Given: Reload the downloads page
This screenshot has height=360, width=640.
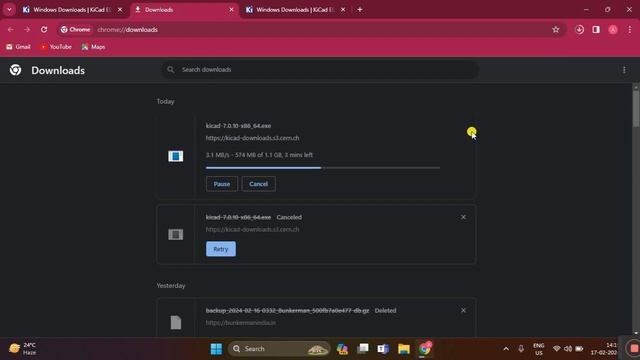Looking at the screenshot, I should tap(44, 29).
